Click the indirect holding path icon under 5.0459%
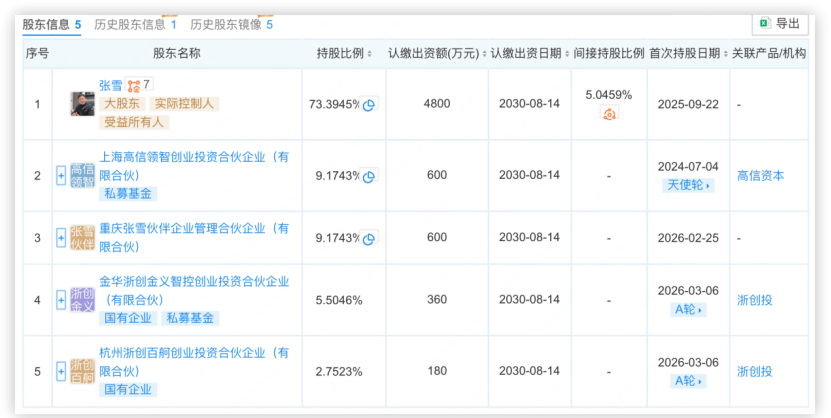Viewport: 831px width, 418px height. click(x=609, y=114)
